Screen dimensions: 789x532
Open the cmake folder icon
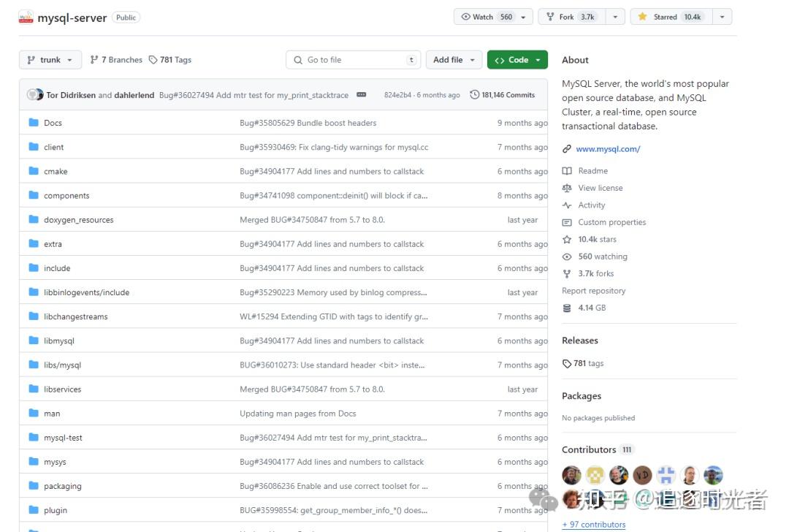[x=34, y=170]
